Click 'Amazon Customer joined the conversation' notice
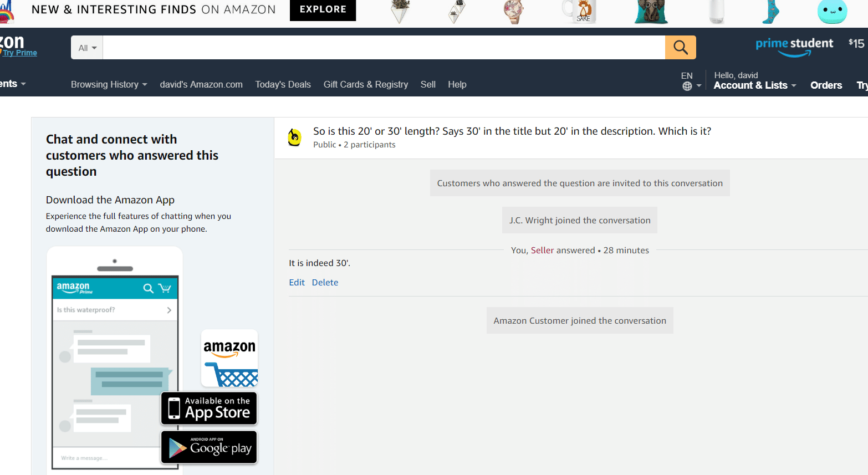 580,320
